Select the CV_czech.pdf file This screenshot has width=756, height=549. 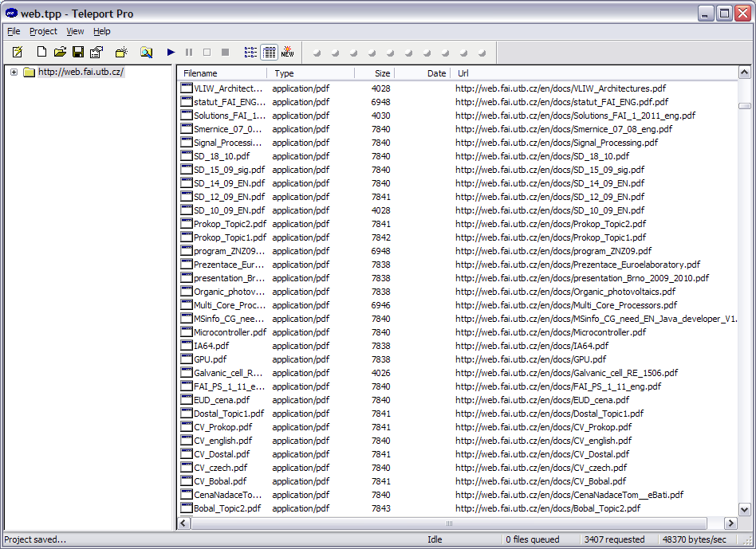pos(220,467)
